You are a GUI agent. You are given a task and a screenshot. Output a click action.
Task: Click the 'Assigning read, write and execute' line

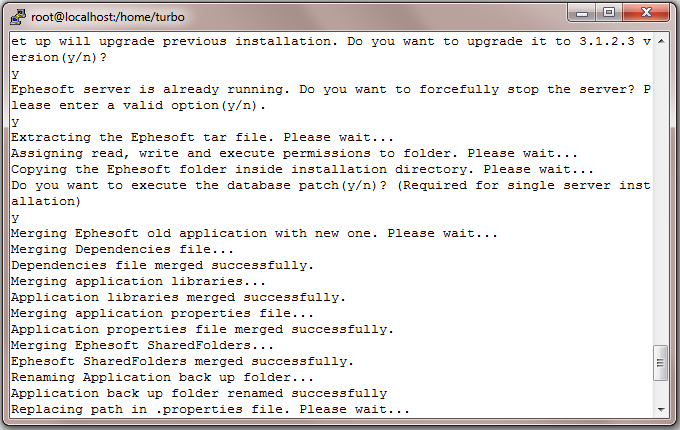[294, 153]
